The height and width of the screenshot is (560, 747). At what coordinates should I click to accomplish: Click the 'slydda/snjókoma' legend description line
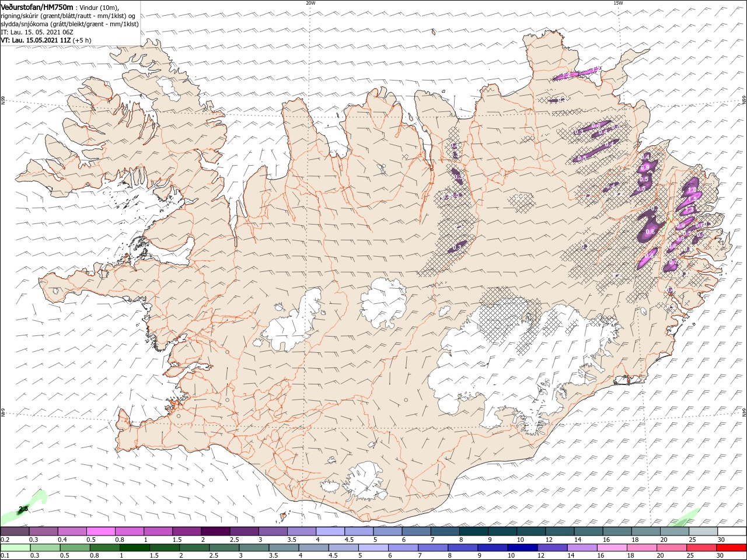[x=69, y=24]
